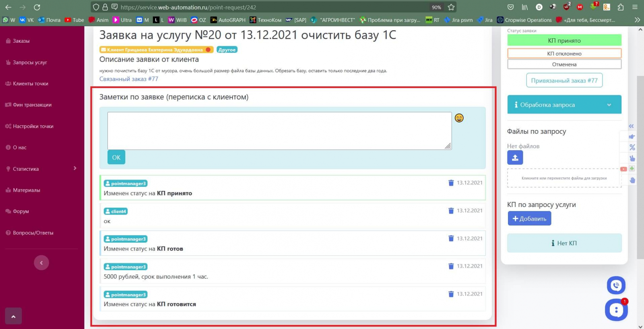Click the client4 user badge
The image size is (644, 329).
coord(116,211)
